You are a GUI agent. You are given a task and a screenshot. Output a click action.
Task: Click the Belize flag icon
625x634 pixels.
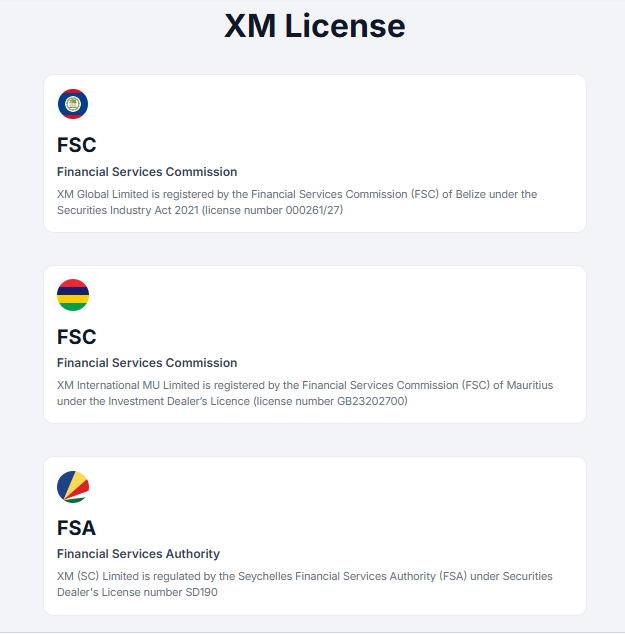[x=73, y=104]
